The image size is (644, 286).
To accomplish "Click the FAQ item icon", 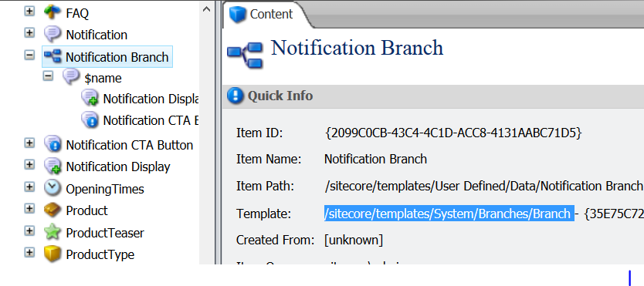I will click(53, 12).
